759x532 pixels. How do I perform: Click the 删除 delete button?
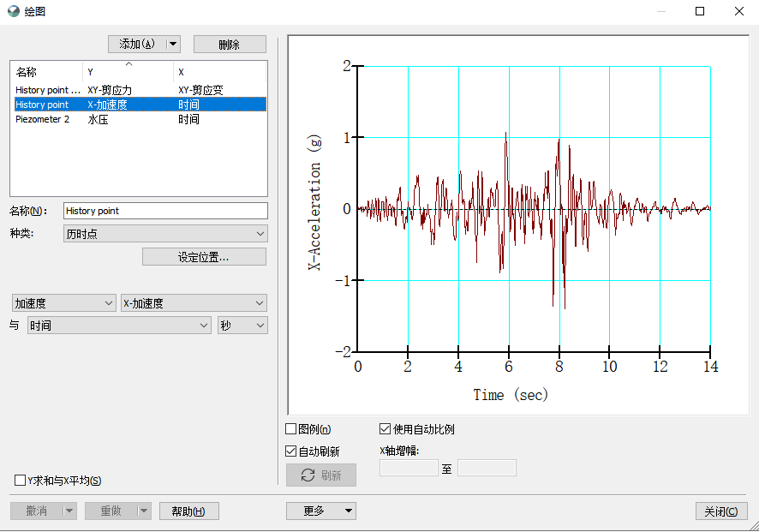tap(230, 45)
